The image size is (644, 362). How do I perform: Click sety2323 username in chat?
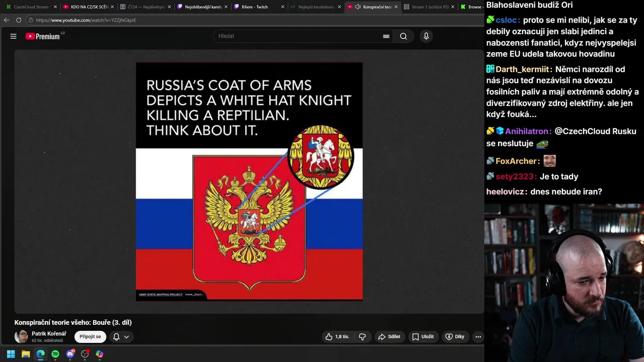[x=514, y=176]
